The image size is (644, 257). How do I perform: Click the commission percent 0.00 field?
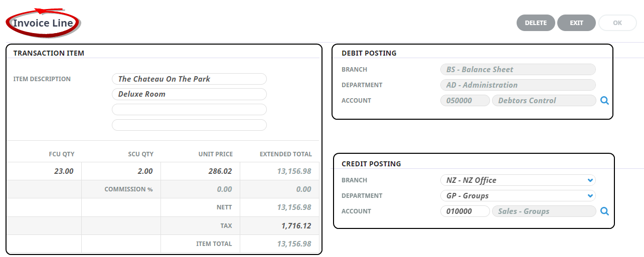(201, 189)
